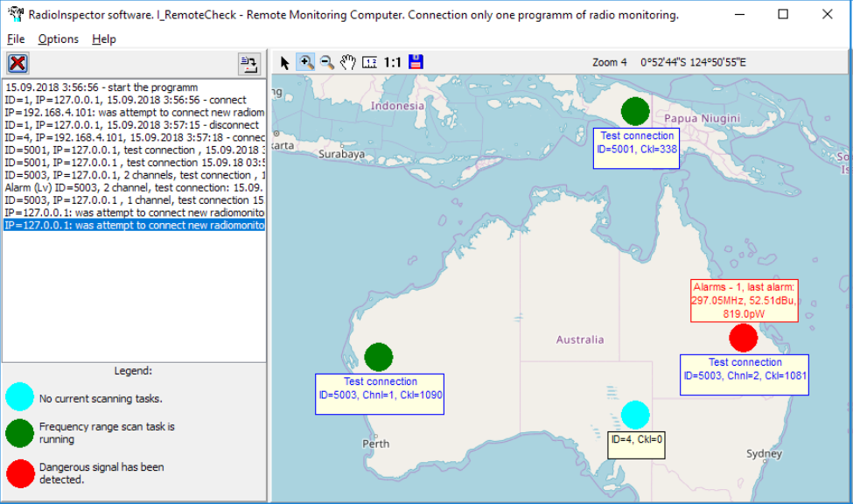Reset map to 1:1 scale

pos(392,63)
